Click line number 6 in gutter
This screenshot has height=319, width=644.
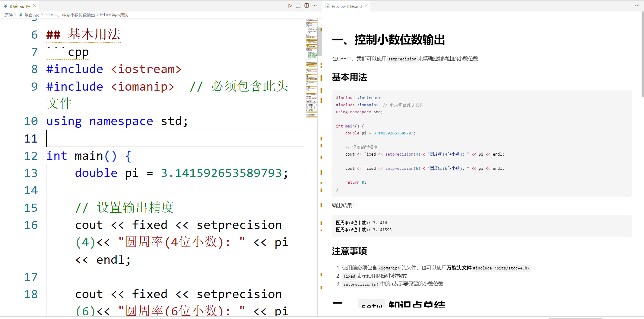(34, 34)
